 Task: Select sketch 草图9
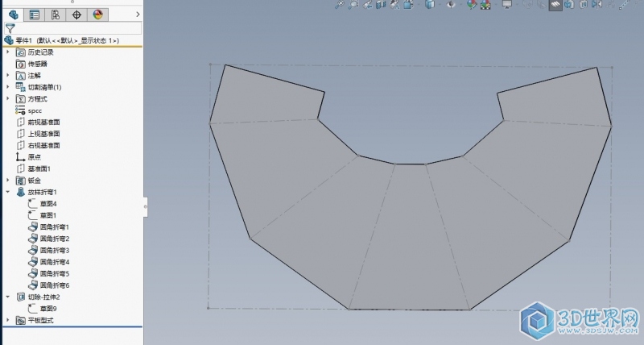point(43,309)
